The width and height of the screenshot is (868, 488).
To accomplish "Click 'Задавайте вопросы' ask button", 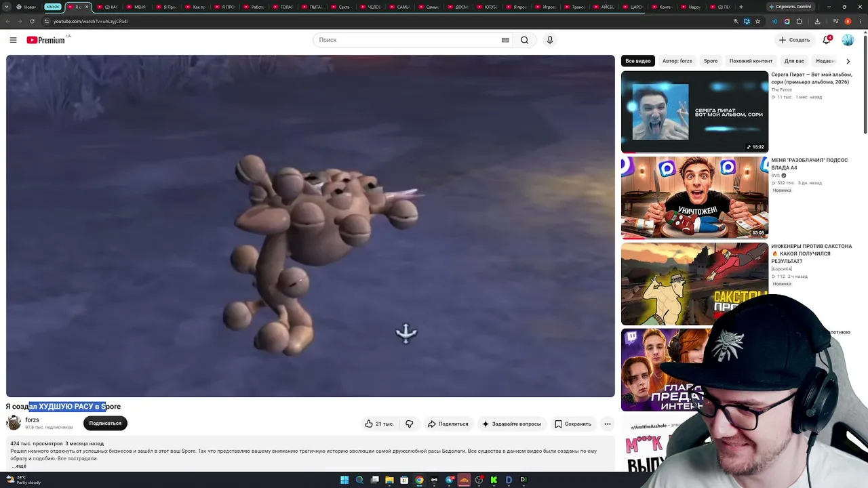I will pos(511,424).
